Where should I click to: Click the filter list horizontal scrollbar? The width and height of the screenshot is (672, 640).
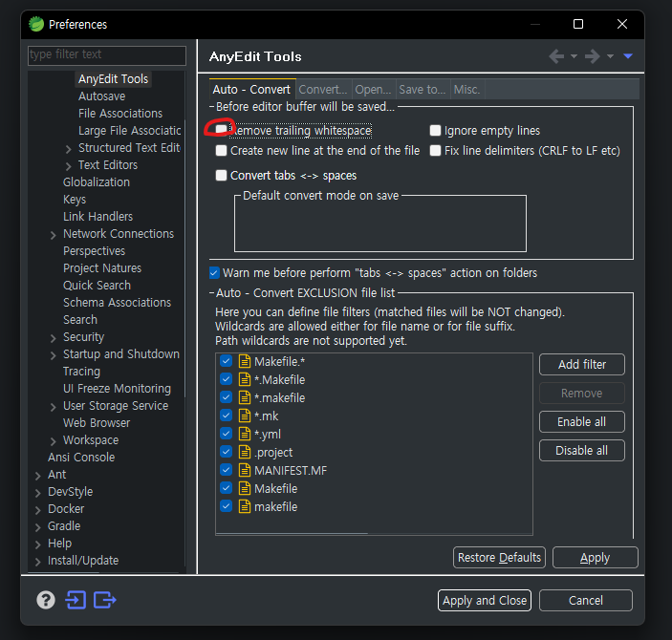(x=293, y=533)
